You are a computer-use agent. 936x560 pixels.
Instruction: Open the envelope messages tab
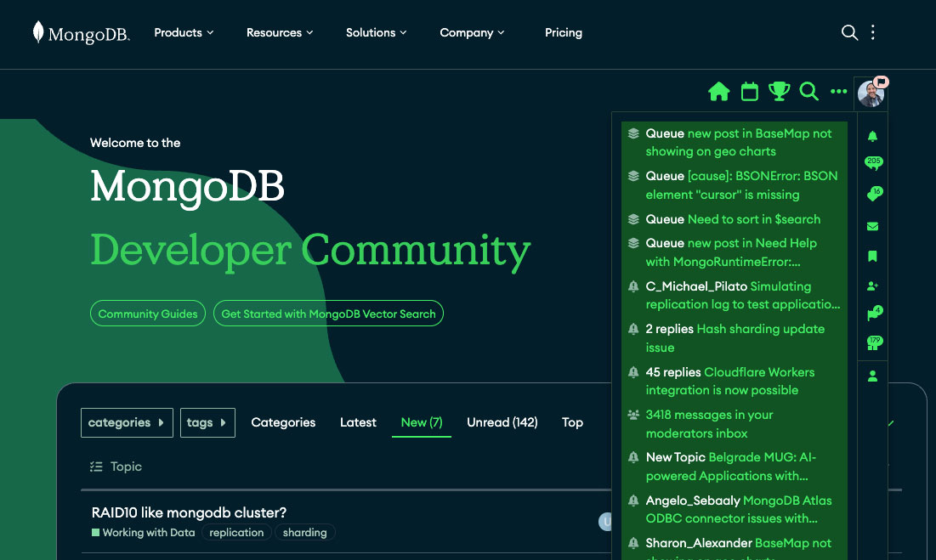tap(872, 226)
